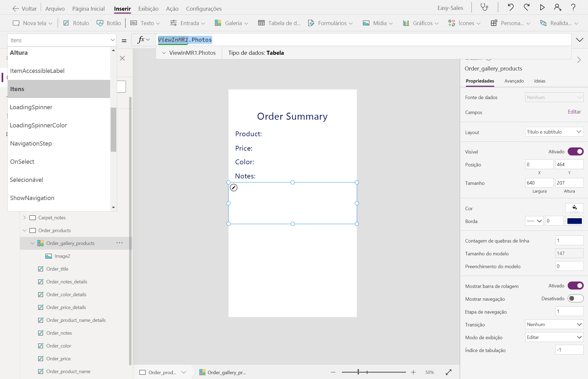The height and width of the screenshot is (379, 588).
Task: Click the gallery edit pencil icon
Action: click(x=234, y=188)
